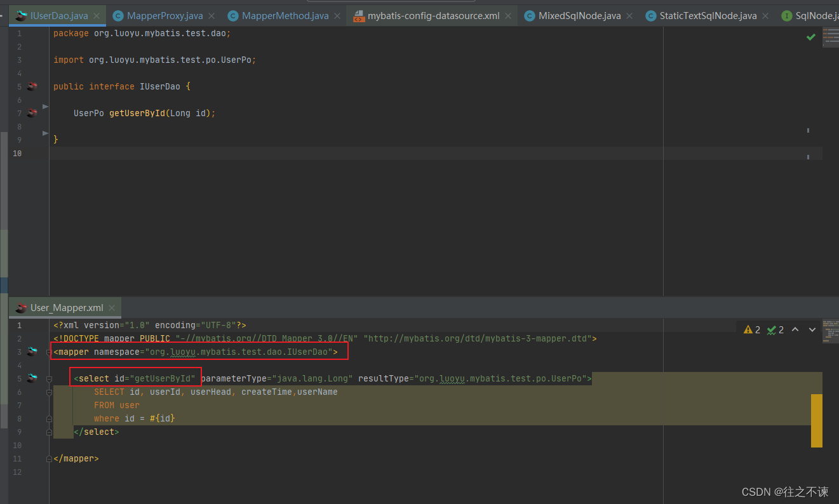Viewport: 839px width, 504px height.
Task: Click the SqlNode interface tab icon
Action: [786, 16]
